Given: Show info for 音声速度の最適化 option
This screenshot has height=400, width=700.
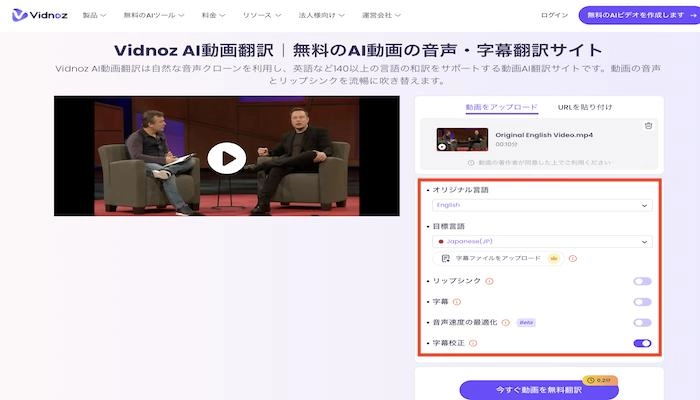Looking at the screenshot, I should [505, 322].
